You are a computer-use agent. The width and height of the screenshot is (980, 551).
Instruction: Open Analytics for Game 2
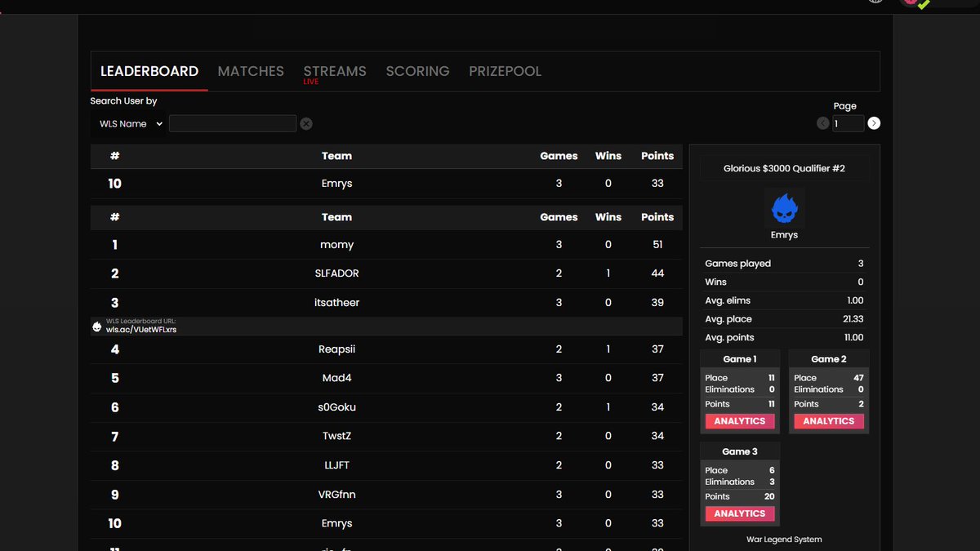coord(829,421)
